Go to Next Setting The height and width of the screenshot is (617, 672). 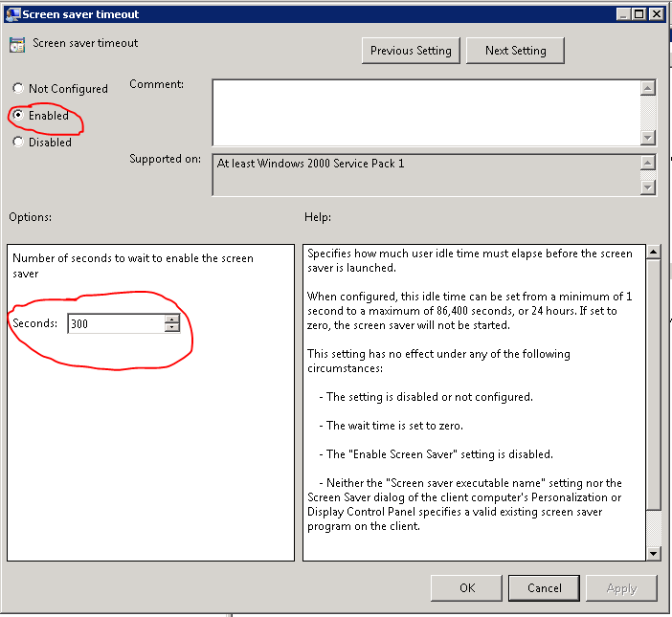pyautogui.click(x=515, y=51)
